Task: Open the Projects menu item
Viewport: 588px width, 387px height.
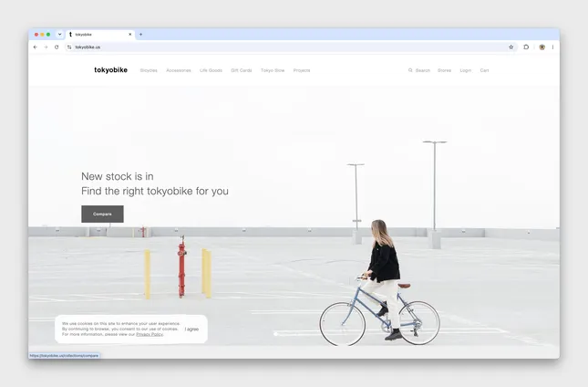Action: pos(302,70)
